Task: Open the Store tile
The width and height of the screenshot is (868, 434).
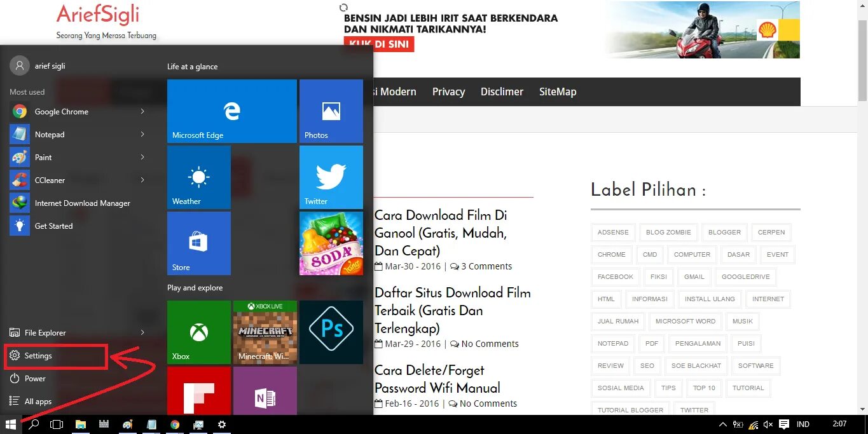Action: 199,243
